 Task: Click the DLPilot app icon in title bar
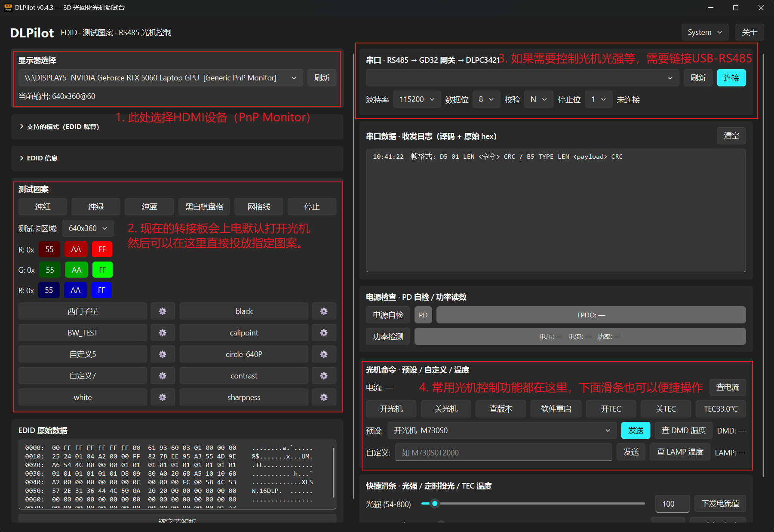click(8, 8)
